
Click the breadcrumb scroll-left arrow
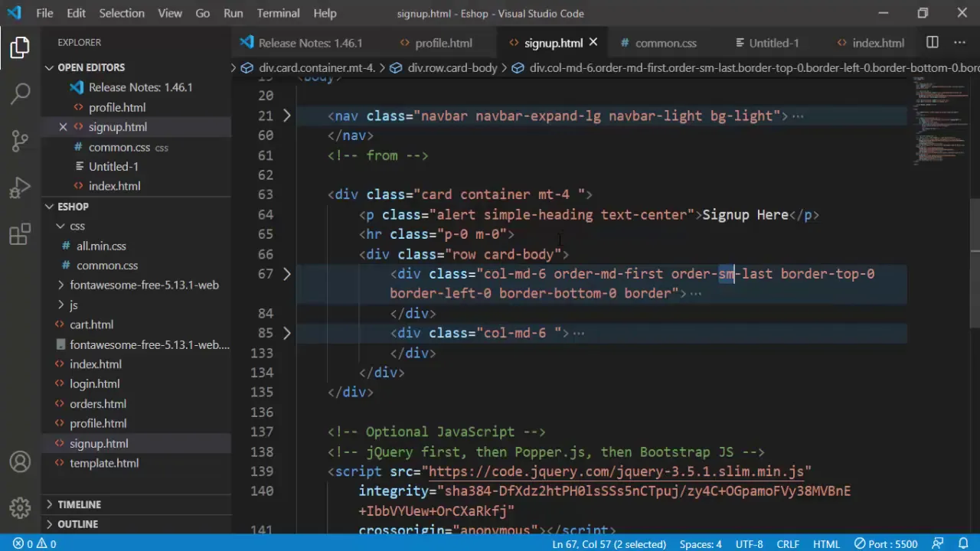234,68
